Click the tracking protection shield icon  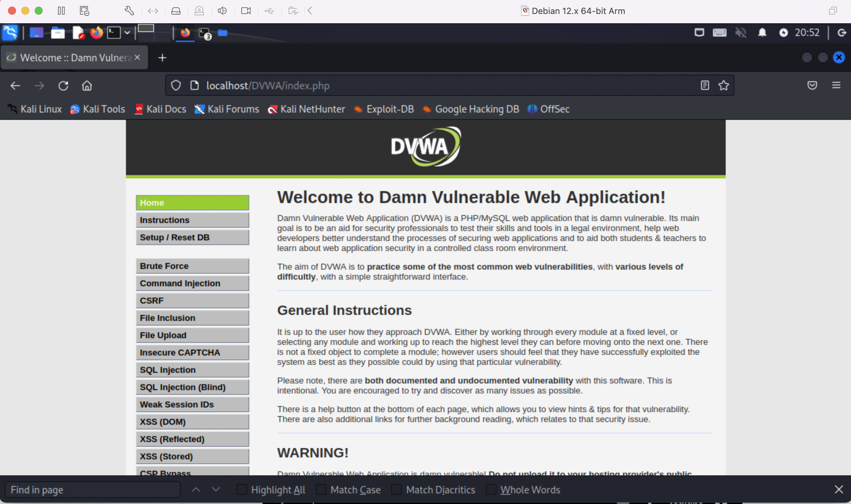pyautogui.click(x=176, y=86)
